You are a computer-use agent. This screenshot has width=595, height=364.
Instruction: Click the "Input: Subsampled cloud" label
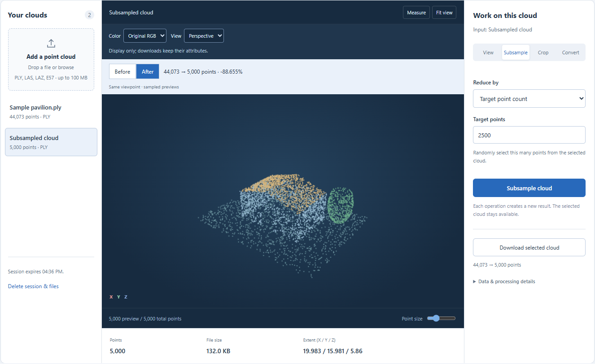pos(503,30)
